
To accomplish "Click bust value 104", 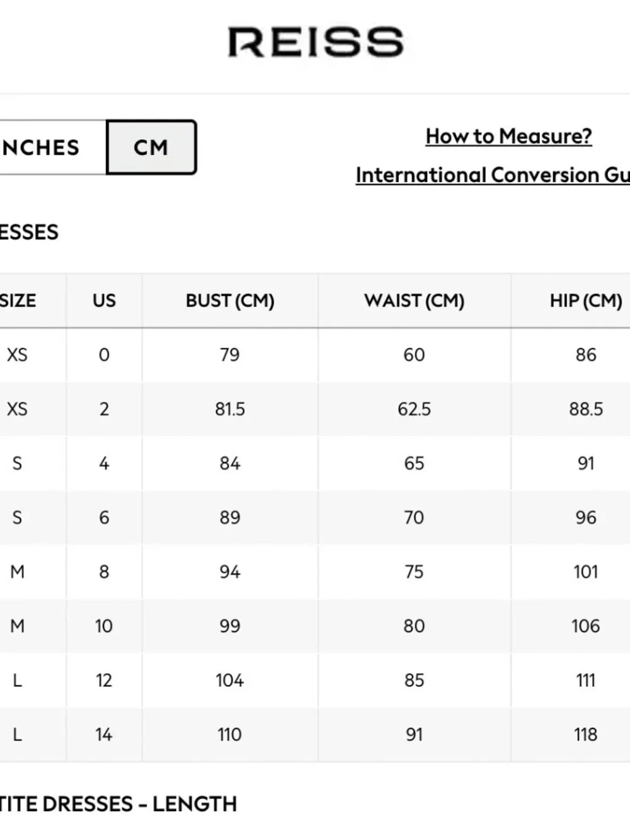I will (229, 680).
